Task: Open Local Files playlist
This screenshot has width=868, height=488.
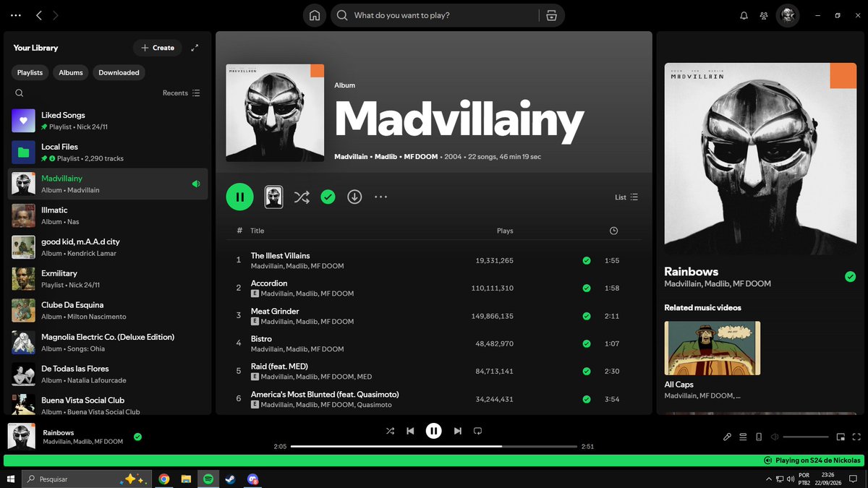Action: click(x=108, y=153)
